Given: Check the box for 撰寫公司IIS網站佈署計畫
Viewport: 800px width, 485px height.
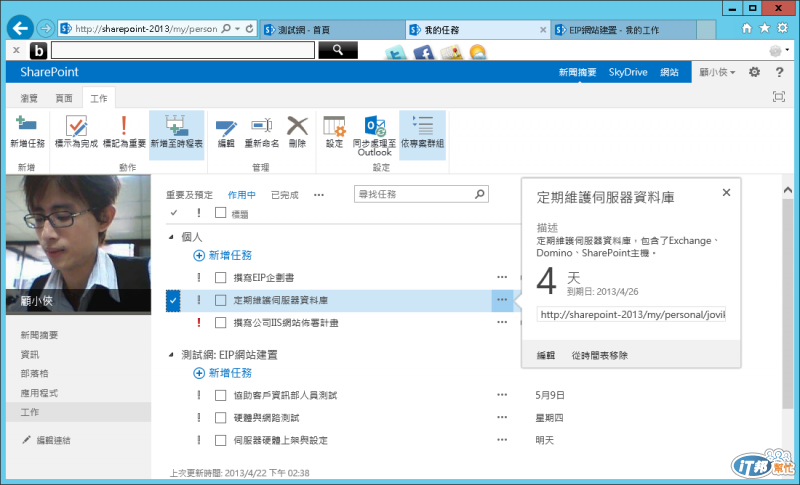Looking at the screenshot, I should pos(220,322).
